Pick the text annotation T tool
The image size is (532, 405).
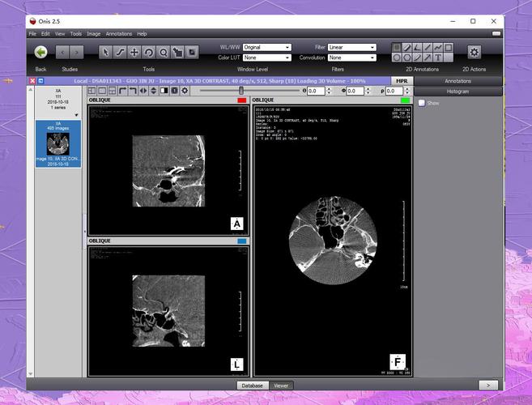pyautogui.click(x=438, y=58)
